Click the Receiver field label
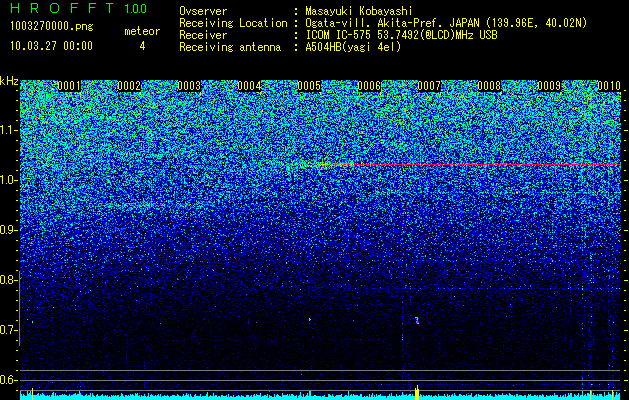Viewport: 629px width, 400px height. click(203, 35)
